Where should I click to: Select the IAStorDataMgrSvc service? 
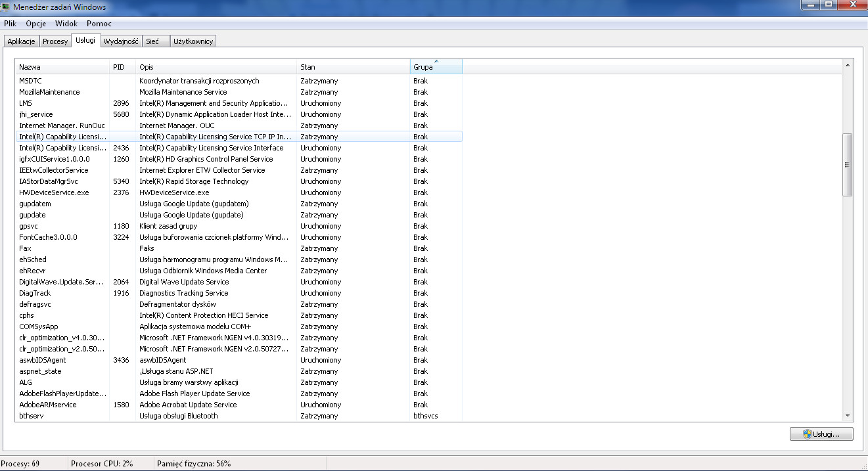pos(239,181)
